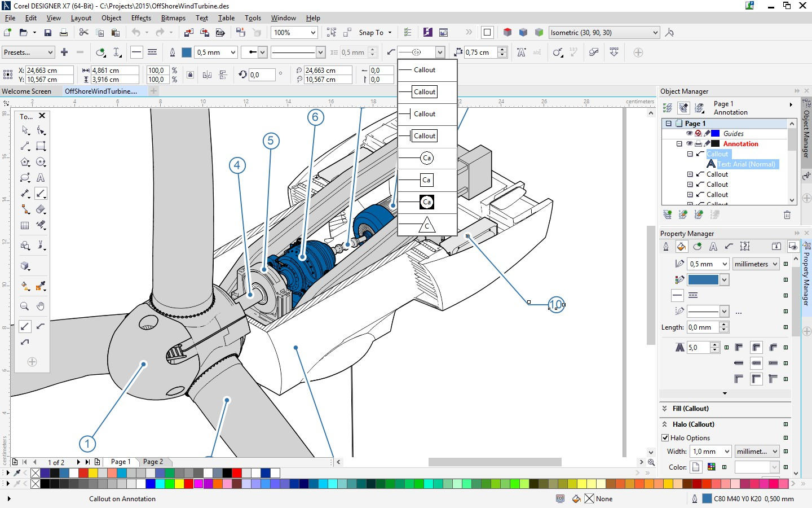Click the blue cube projection plane icon
This screenshot has width=812, height=508.
523,33
